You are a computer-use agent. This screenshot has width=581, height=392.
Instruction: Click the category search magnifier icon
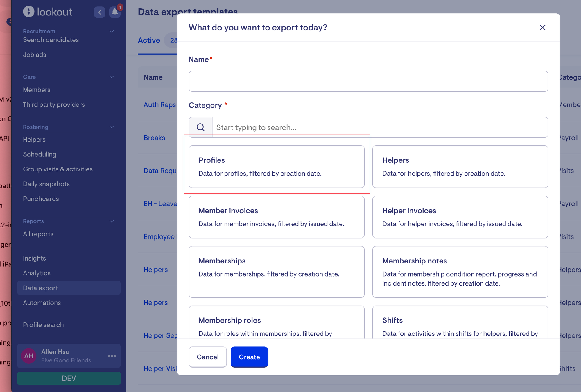point(200,127)
